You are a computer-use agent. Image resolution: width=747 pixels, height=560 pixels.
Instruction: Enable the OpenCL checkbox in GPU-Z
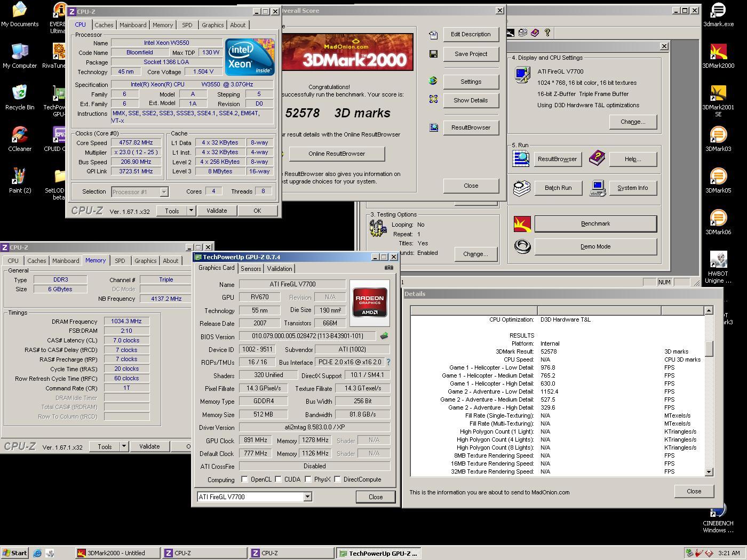244,479
